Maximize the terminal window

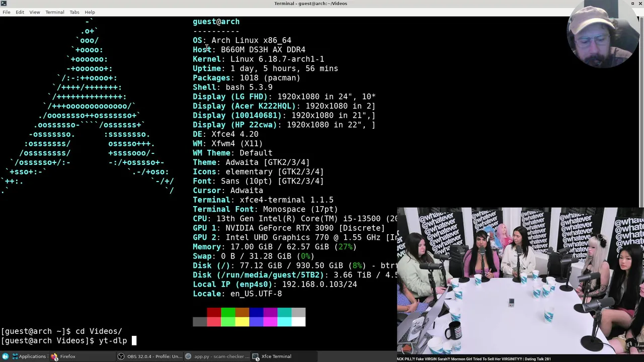click(632, 4)
